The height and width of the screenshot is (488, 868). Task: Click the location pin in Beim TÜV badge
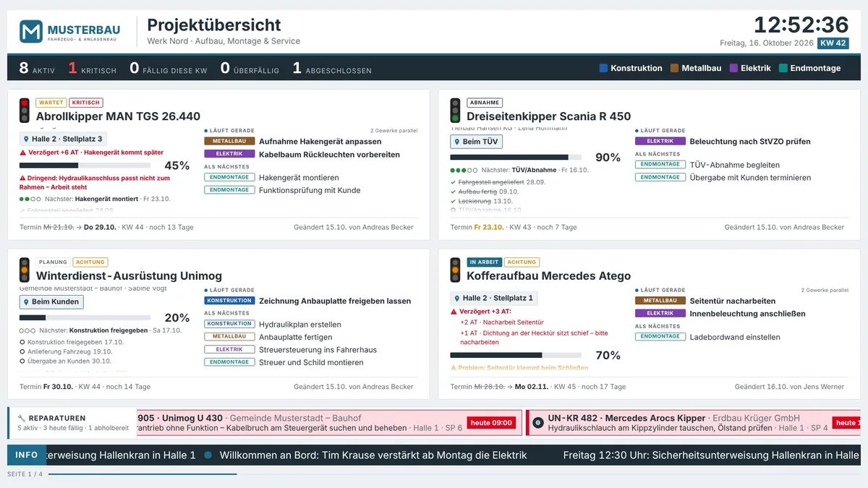click(457, 142)
